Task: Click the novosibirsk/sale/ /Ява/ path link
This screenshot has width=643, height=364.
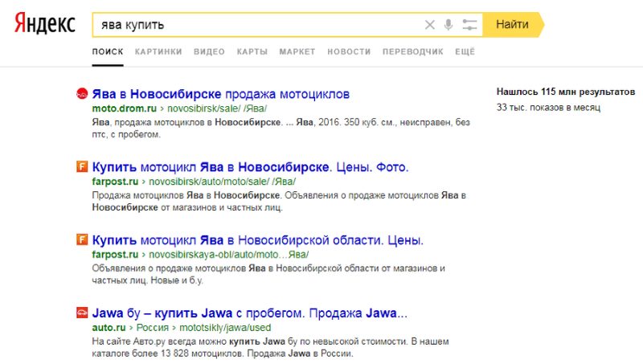Action: click(x=217, y=108)
